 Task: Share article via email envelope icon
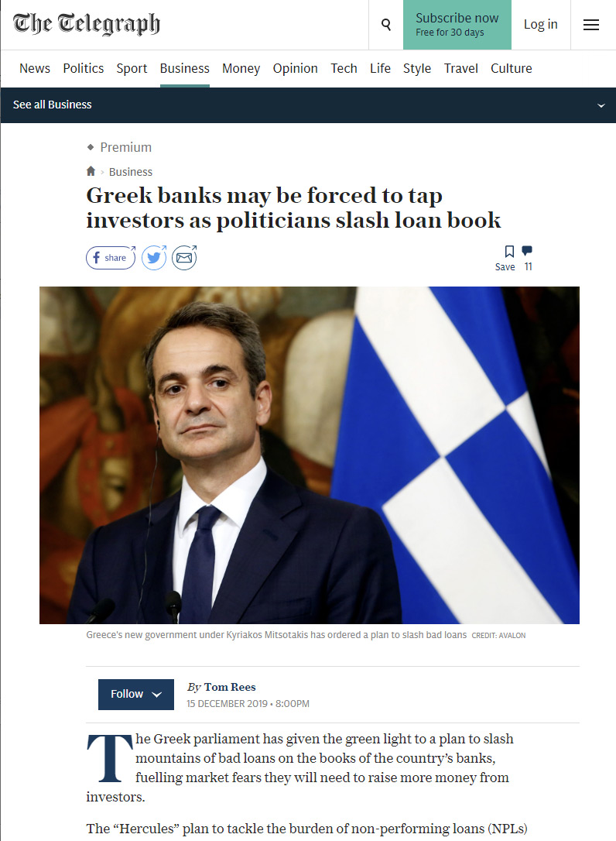point(184,258)
